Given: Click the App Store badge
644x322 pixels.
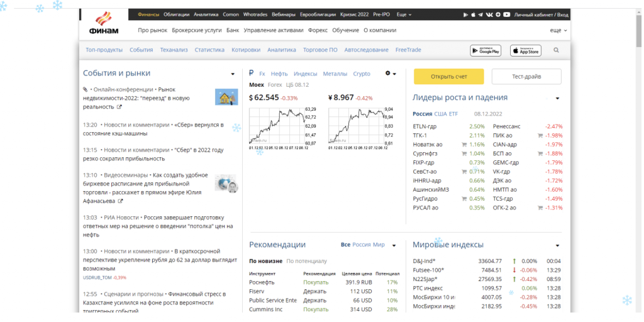Looking at the screenshot, I should (x=525, y=50).
